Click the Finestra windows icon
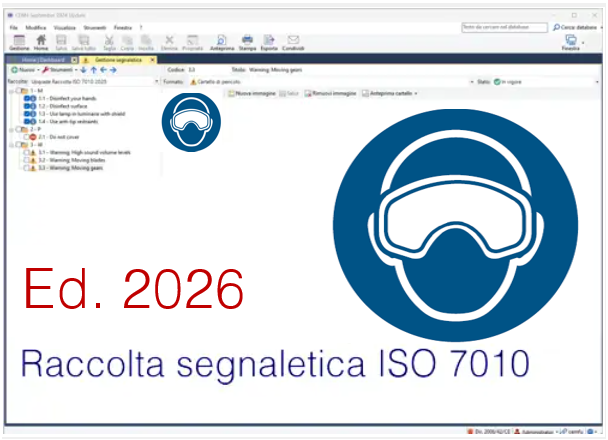 [571, 41]
